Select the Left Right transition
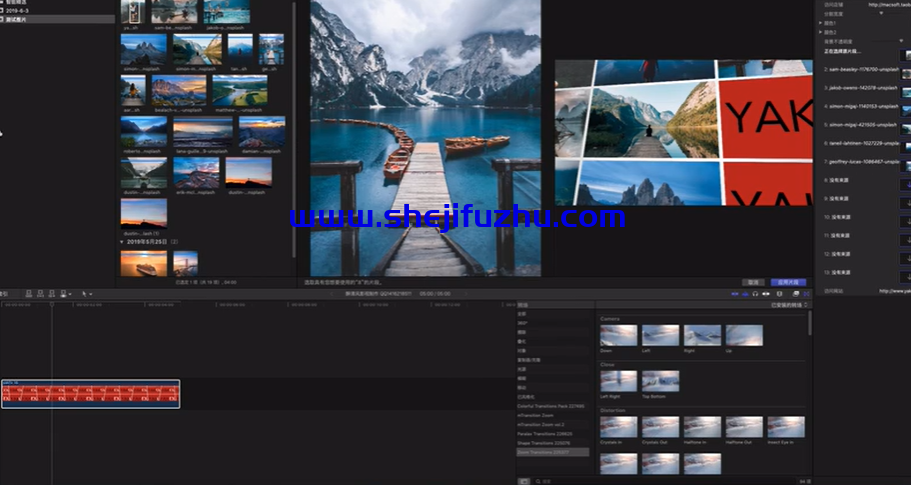The width and height of the screenshot is (911, 485). (x=618, y=381)
